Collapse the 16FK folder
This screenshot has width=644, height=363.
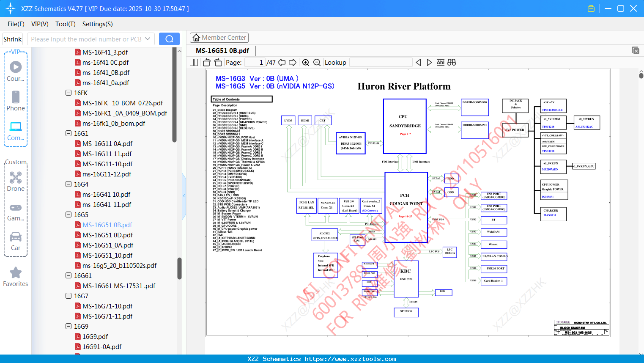click(69, 93)
